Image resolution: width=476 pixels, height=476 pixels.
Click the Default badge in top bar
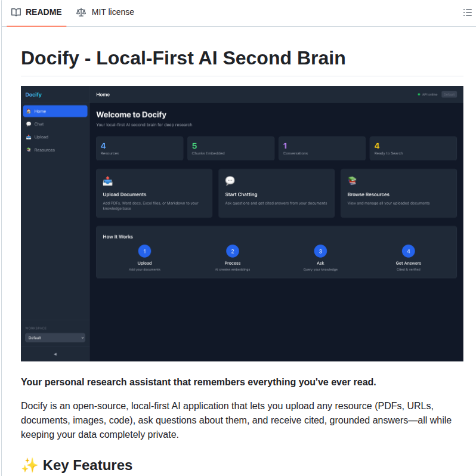[449, 94]
